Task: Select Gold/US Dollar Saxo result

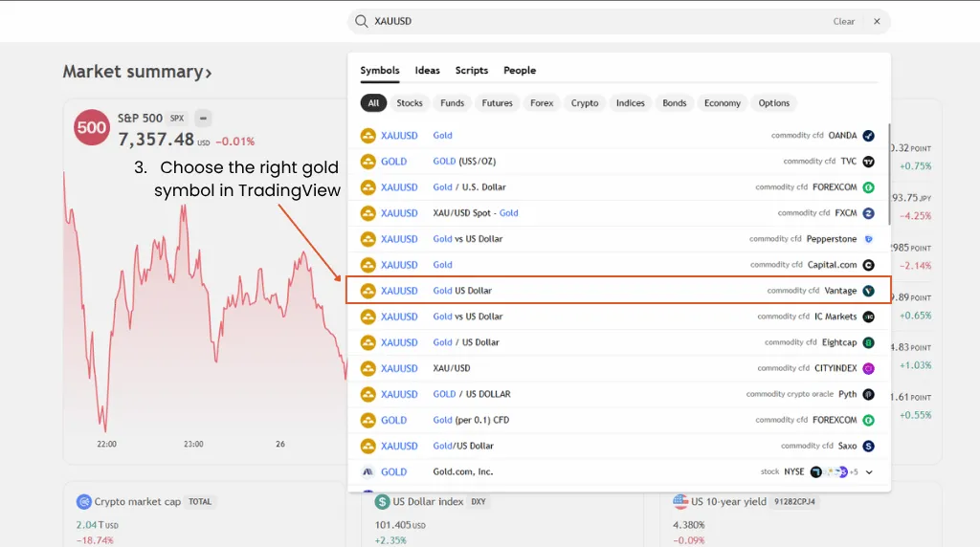Action: coord(619,447)
